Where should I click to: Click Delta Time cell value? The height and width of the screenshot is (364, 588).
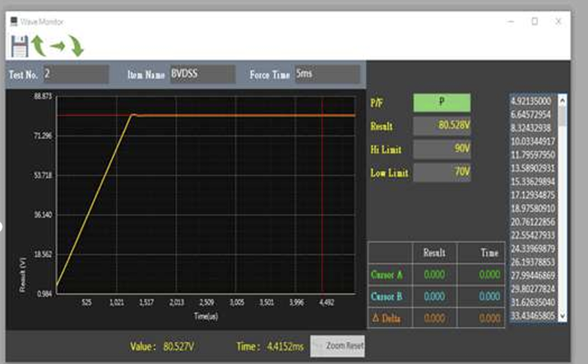489,319
